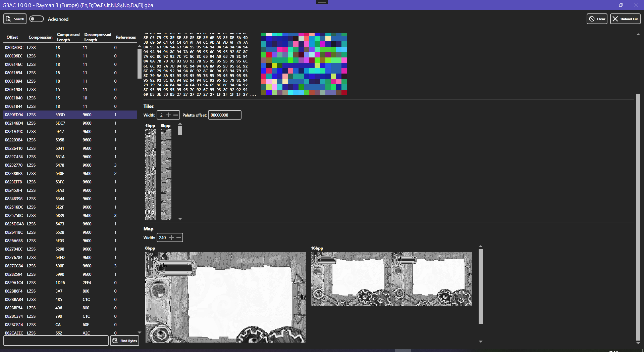Click map preview scroll down arrow

pyautogui.click(x=481, y=341)
